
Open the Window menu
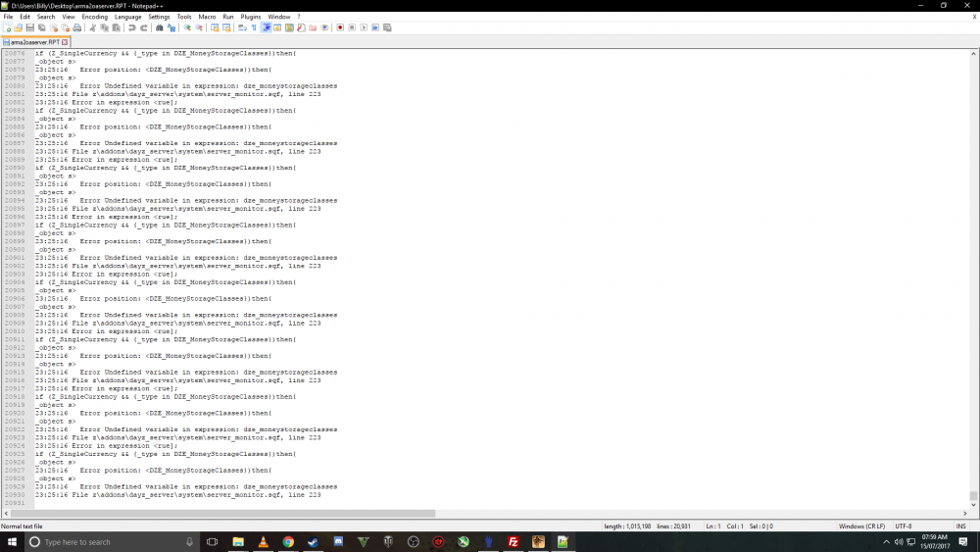(278, 17)
